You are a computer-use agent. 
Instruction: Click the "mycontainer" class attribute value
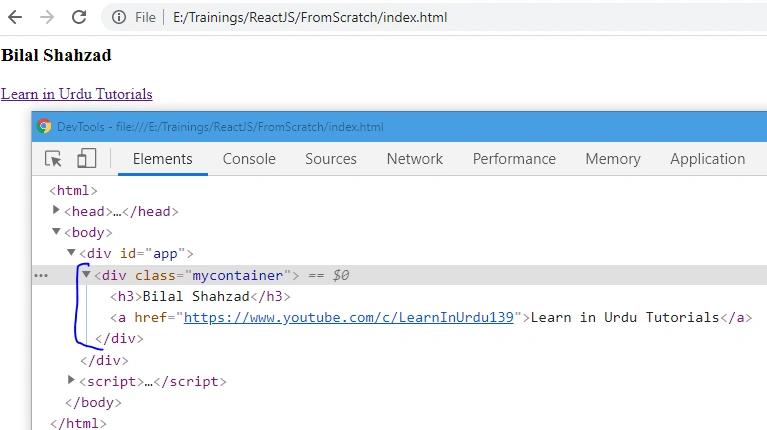coord(238,275)
